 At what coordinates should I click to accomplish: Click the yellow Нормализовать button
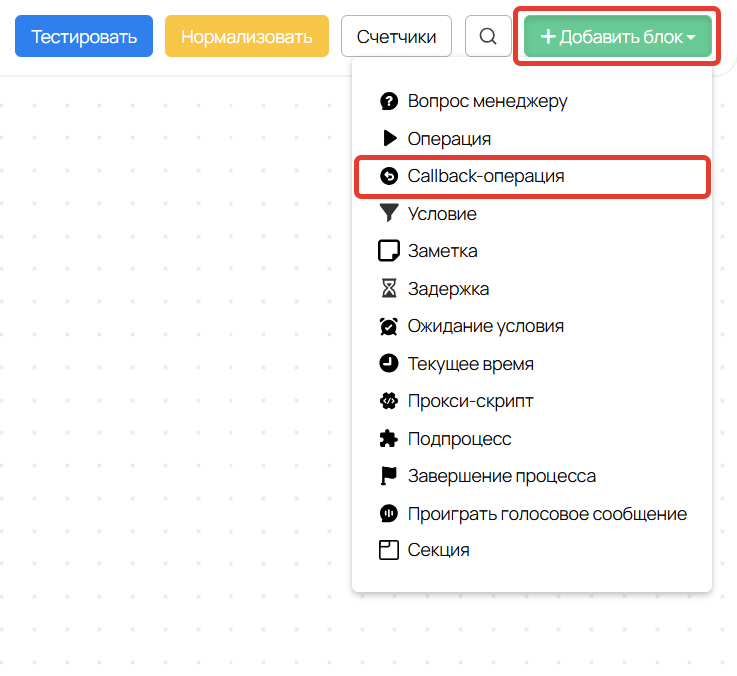[247, 36]
